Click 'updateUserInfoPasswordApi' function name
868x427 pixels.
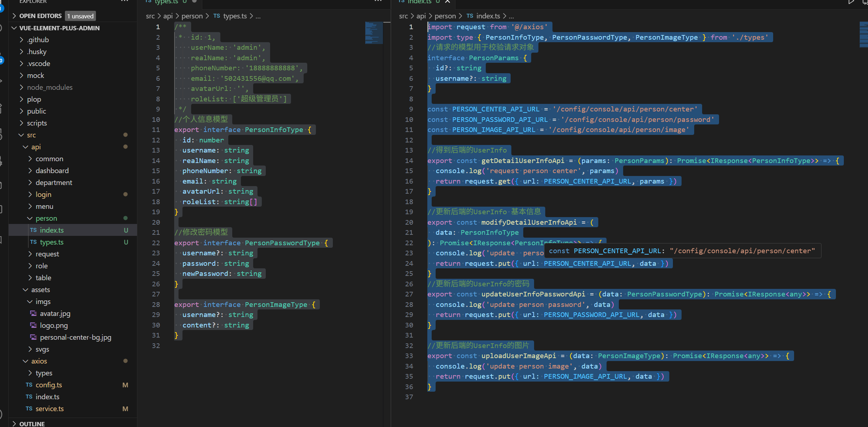(x=533, y=294)
